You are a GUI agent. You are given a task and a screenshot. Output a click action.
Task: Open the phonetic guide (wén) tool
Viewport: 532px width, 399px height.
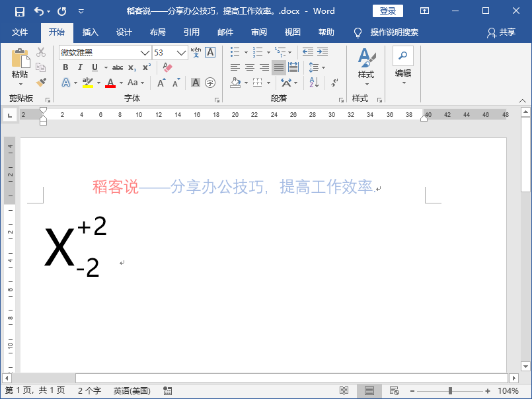(196, 52)
